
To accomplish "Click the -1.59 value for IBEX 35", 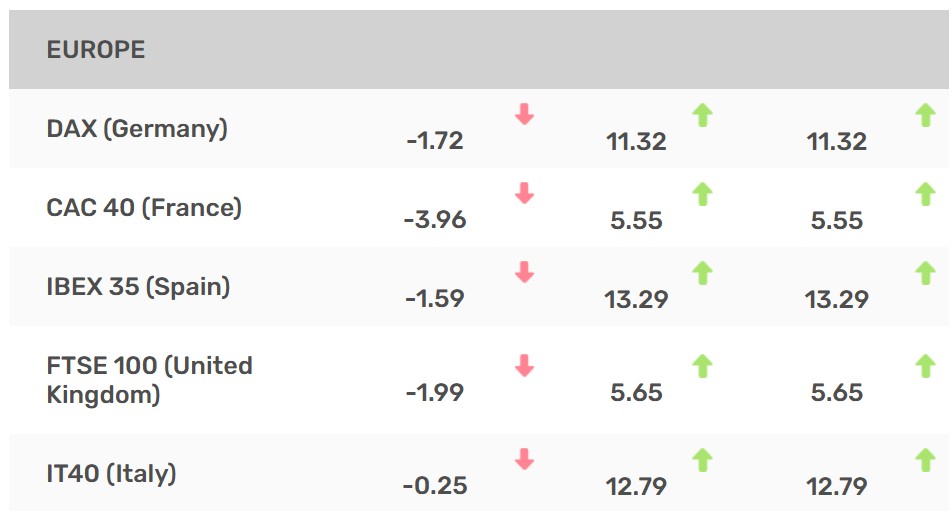I will pos(435,299).
